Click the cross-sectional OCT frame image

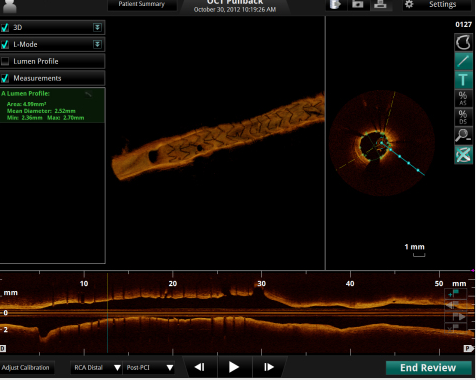click(x=382, y=143)
